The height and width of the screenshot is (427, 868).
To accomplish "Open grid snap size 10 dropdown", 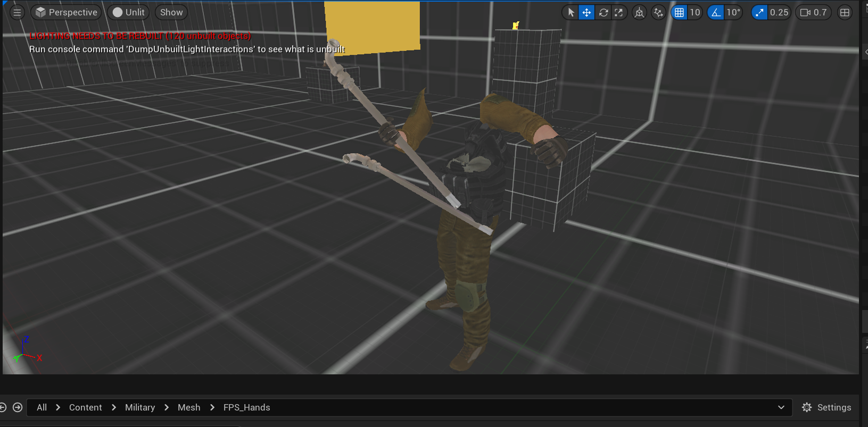I will 695,12.
